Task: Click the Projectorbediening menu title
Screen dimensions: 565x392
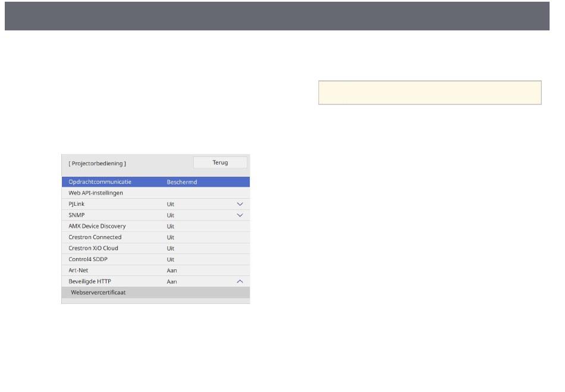Action: pos(97,163)
